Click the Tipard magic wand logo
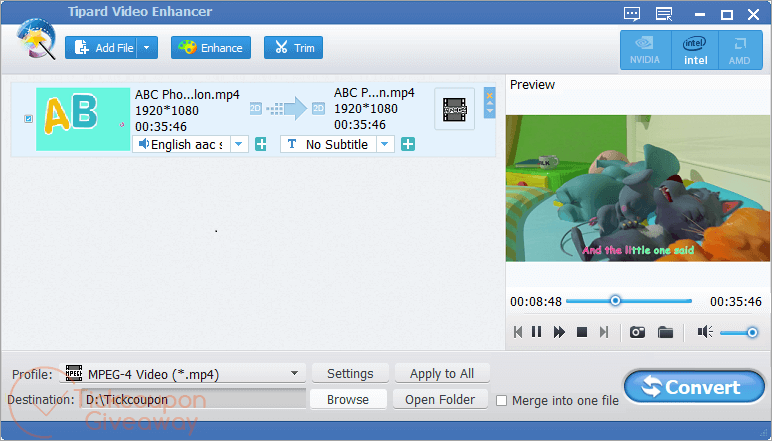 35,39
